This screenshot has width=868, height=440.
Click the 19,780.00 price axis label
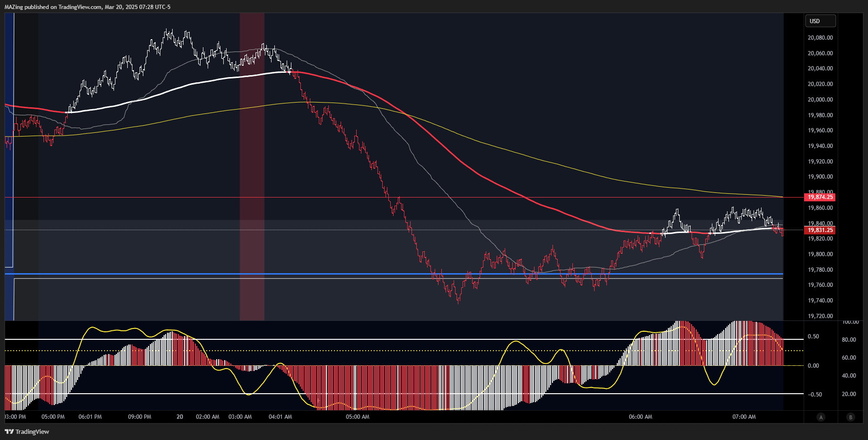(x=820, y=270)
